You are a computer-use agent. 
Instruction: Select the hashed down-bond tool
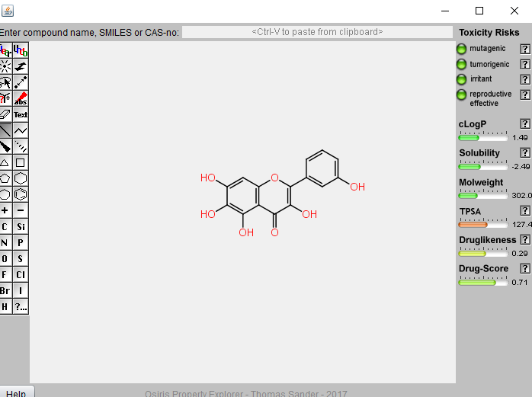(x=21, y=146)
